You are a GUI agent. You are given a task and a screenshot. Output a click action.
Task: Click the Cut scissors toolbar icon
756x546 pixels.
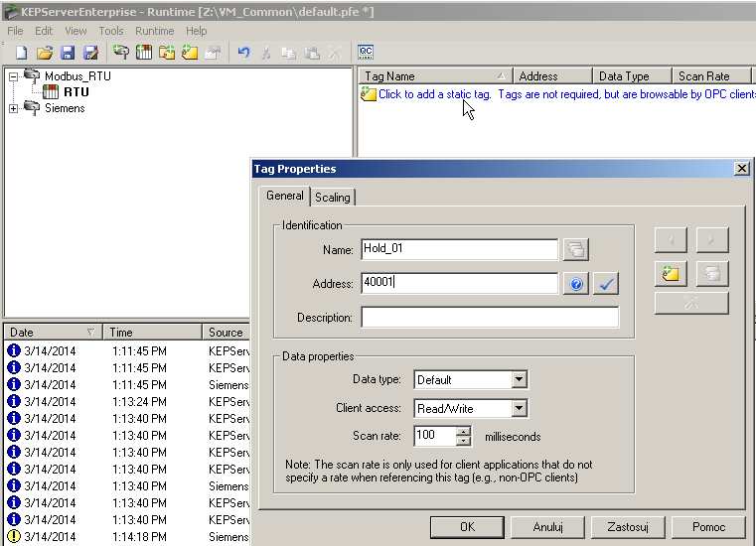(x=266, y=53)
